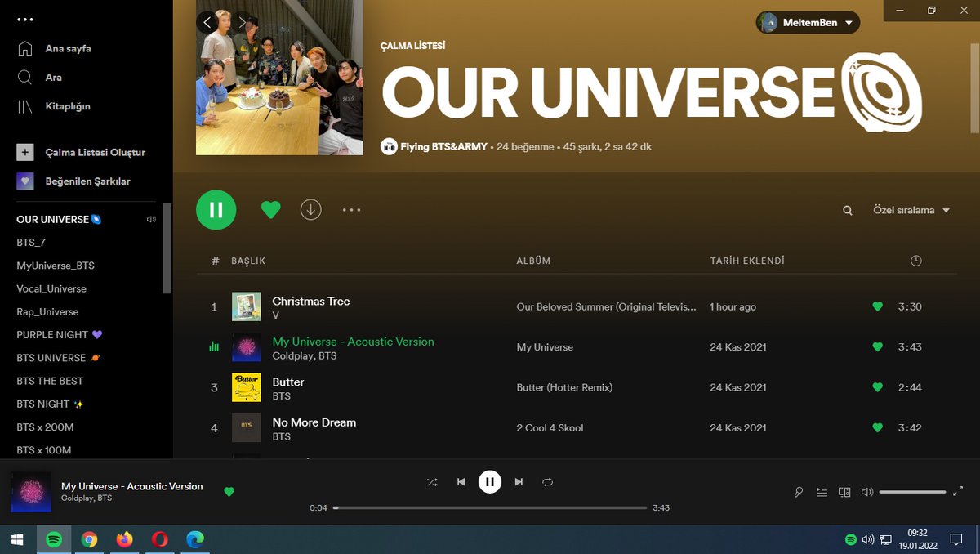Open My Universe album link in row two
The image size is (980, 554).
(545, 347)
